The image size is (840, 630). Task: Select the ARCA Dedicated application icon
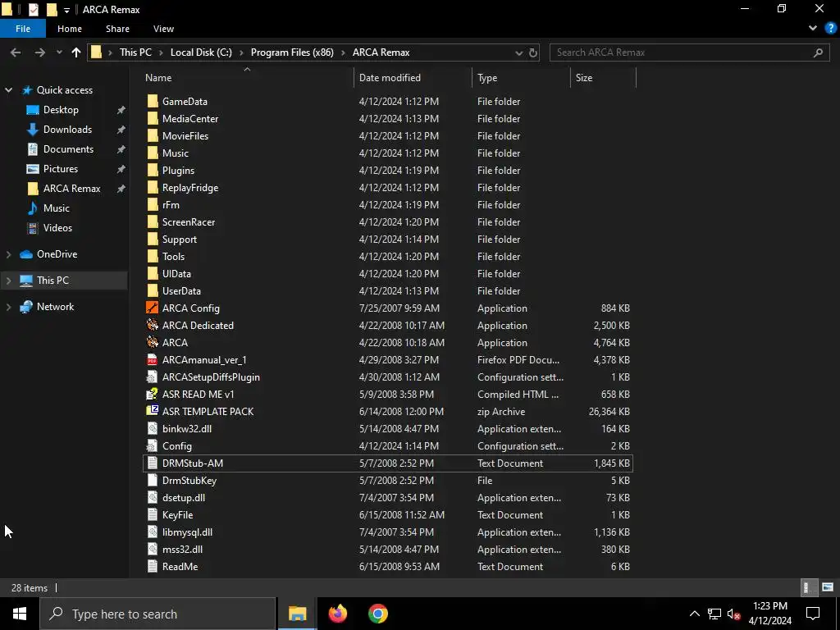(153, 325)
